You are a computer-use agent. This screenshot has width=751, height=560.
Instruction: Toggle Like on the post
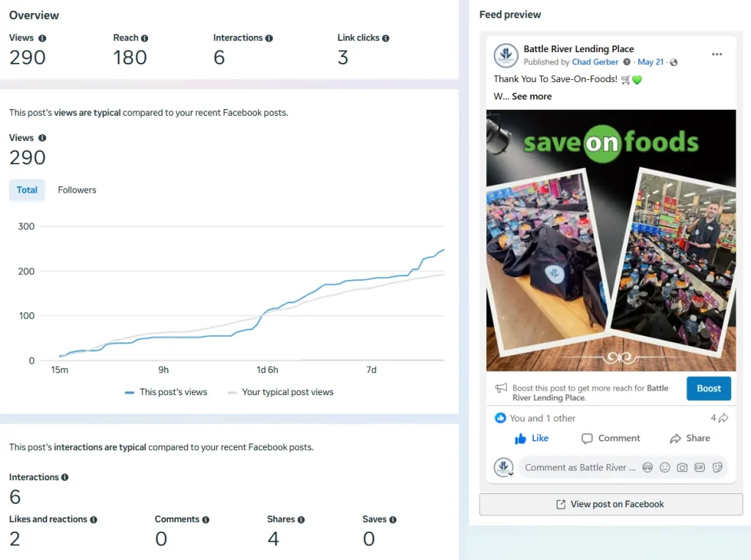click(x=532, y=438)
